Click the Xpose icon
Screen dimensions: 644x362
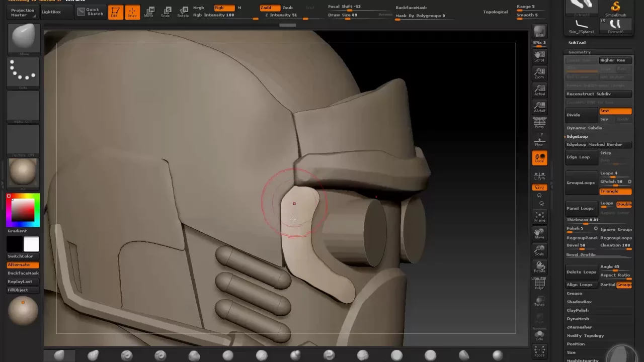click(x=539, y=351)
